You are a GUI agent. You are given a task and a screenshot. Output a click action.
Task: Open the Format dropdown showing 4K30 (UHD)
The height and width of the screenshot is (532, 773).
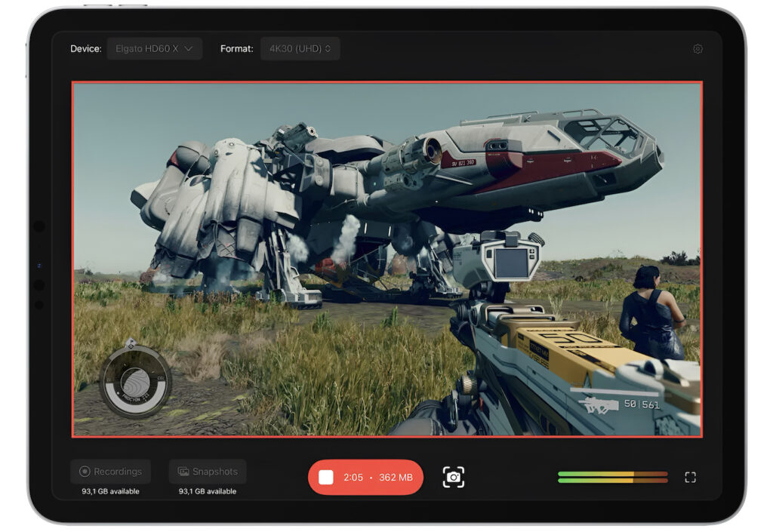pos(300,48)
